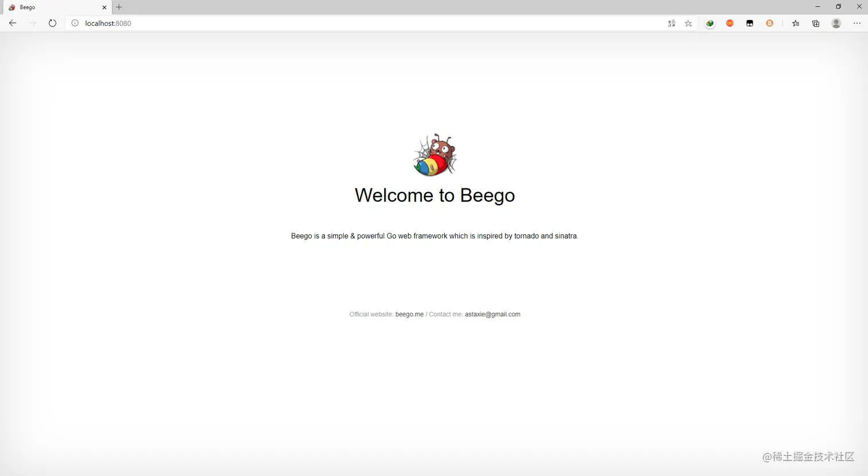The height and width of the screenshot is (476, 868).
Task: Click the astaxie@gmail.com contact link
Action: tap(493, 314)
